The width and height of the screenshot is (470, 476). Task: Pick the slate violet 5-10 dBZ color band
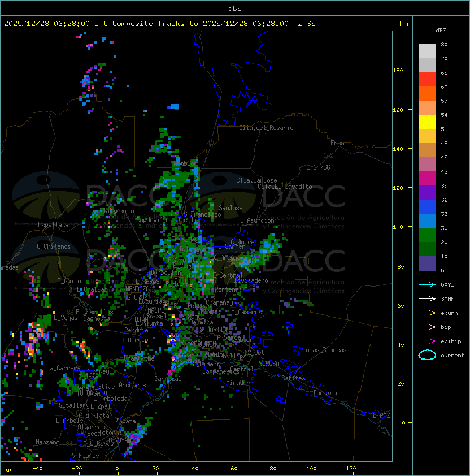(x=427, y=263)
